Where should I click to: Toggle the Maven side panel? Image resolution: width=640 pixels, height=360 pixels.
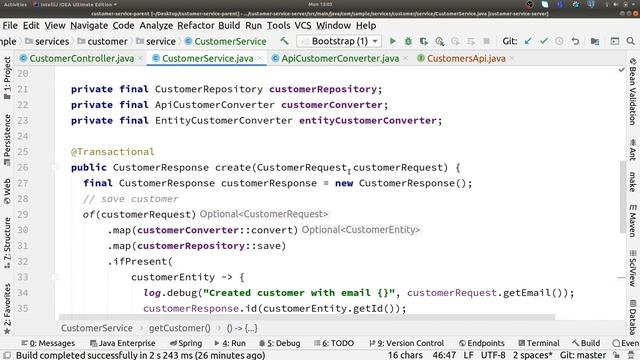click(633, 221)
